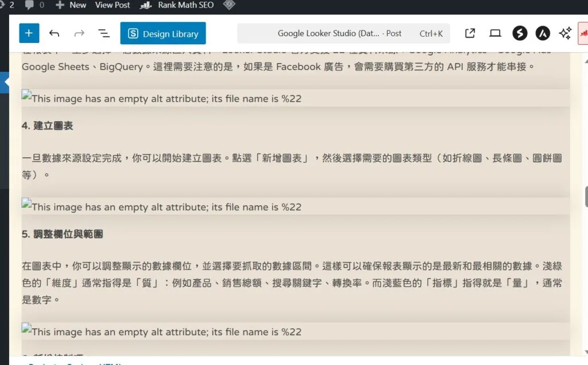Click the diamond icon in admin bar
The height and width of the screenshot is (365, 588).
229,5
